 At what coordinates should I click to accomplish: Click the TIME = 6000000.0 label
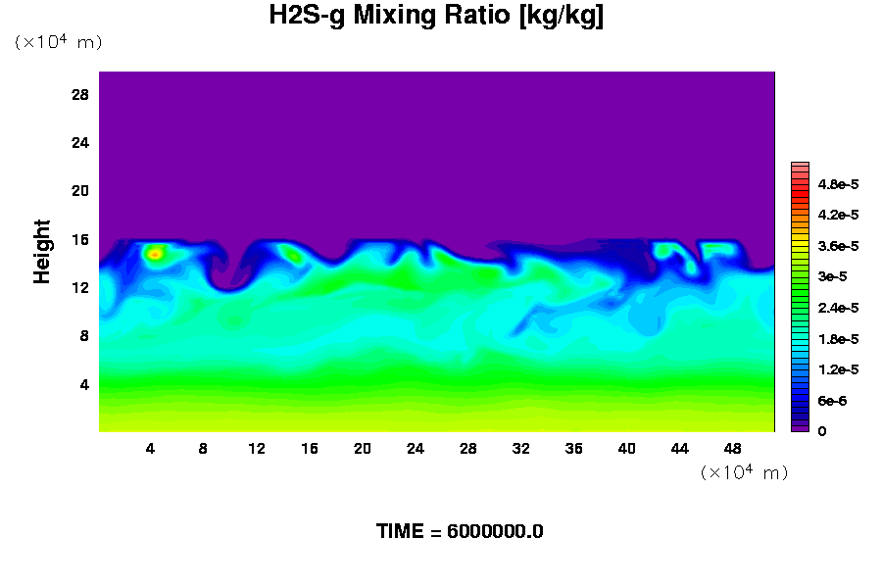(460, 531)
